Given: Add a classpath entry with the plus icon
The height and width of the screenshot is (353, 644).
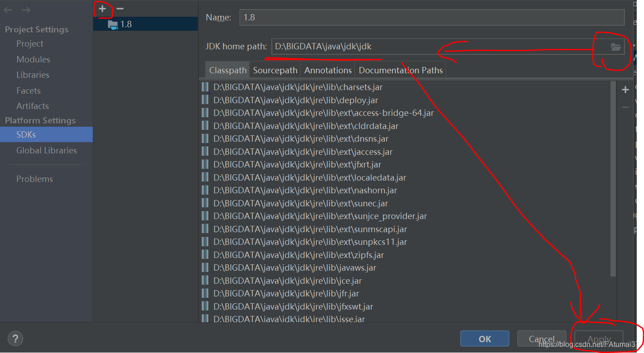Looking at the screenshot, I should pyautogui.click(x=625, y=89).
